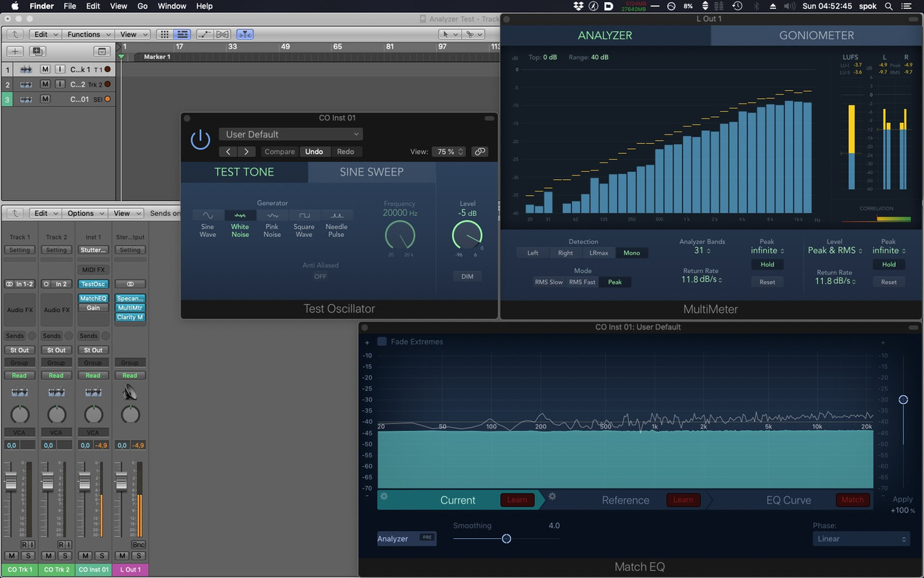
Task: Switch to grid view icon in tracks toolbar
Action: 165,34
